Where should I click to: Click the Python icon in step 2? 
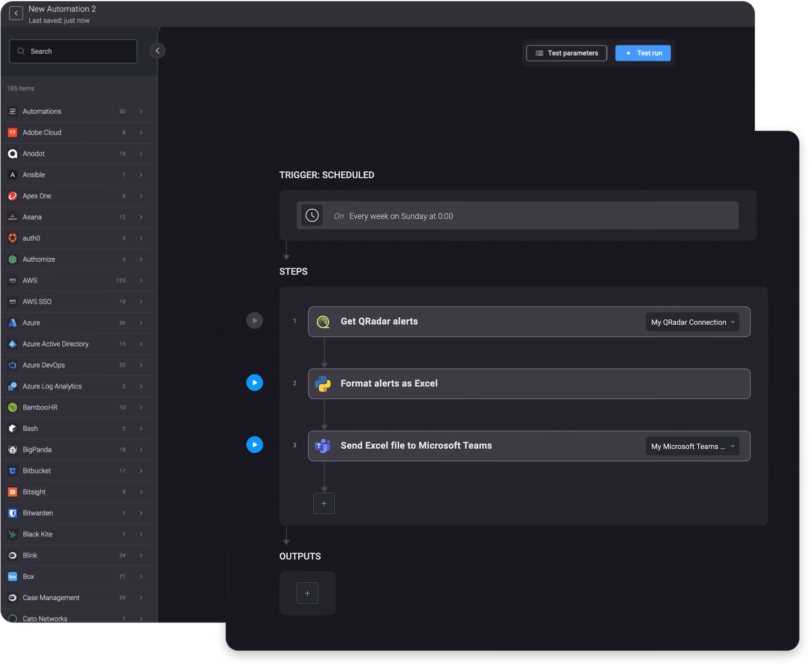323,384
